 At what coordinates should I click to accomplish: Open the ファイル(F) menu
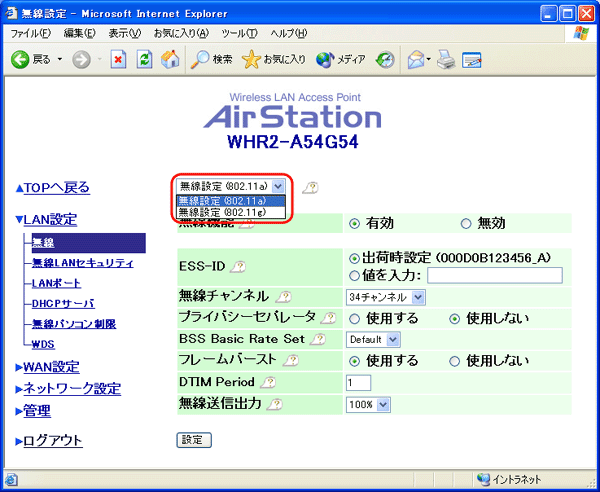31,34
